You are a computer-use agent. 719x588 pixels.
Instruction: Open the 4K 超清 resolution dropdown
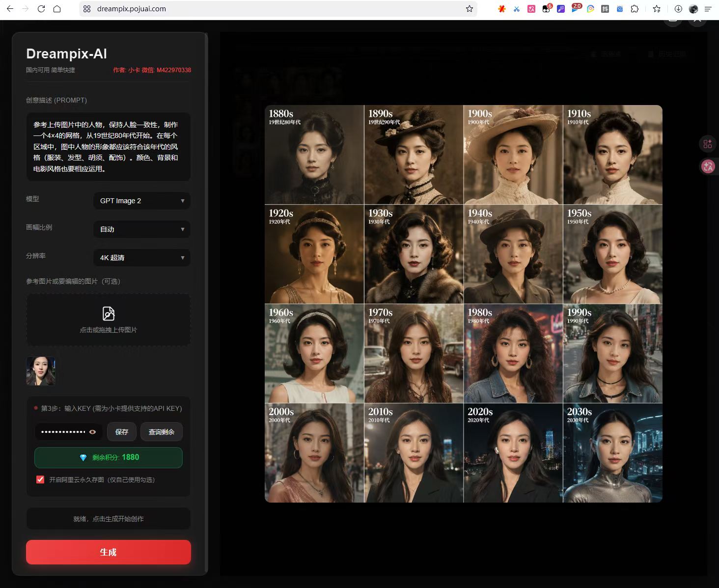[142, 258]
